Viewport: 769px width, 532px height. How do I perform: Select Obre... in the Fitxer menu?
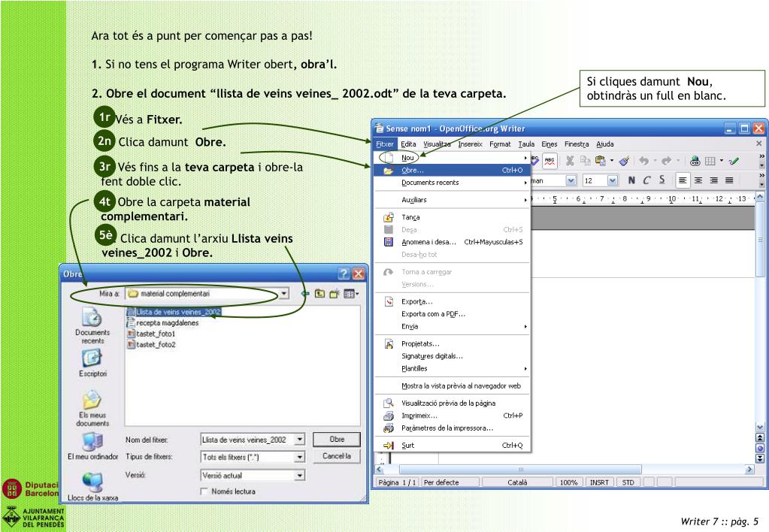click(x=453, y=170)
